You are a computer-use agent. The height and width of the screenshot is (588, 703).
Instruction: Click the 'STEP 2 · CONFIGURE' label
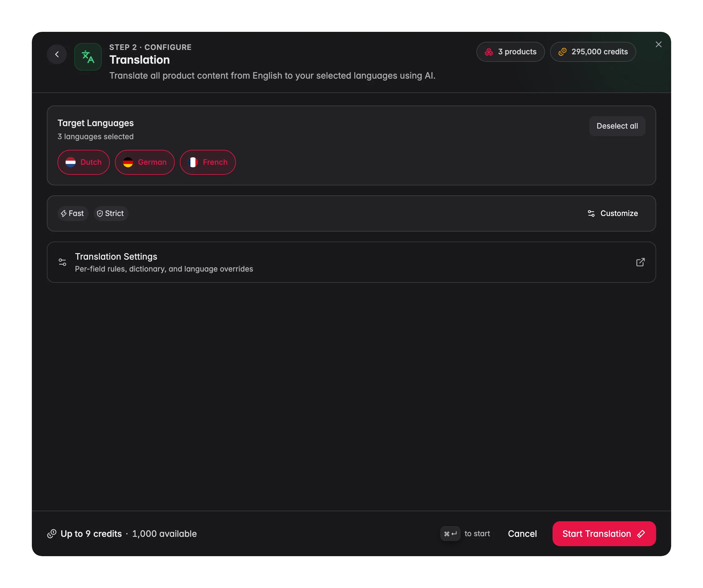[150, 47]
